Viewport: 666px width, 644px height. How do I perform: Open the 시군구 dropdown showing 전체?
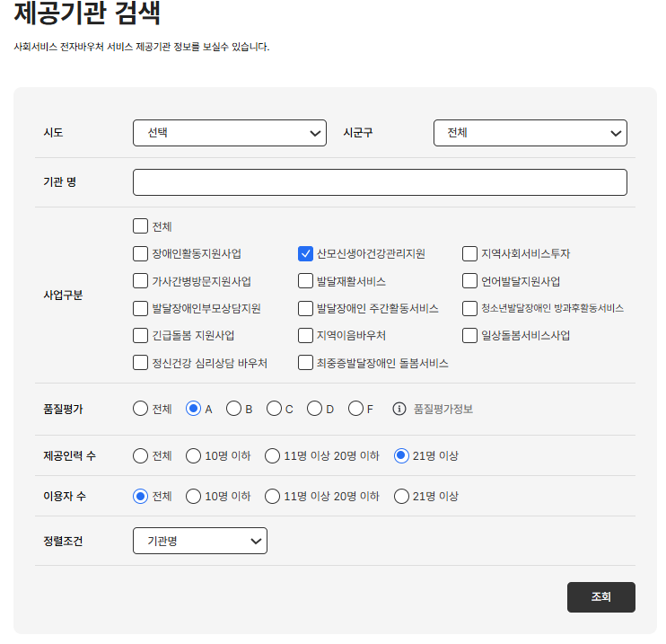(x=530, y=133)
